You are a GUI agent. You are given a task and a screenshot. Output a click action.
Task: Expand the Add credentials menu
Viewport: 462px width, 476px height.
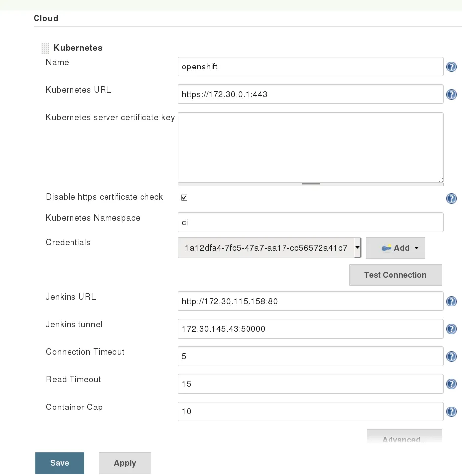click(395, 248)
